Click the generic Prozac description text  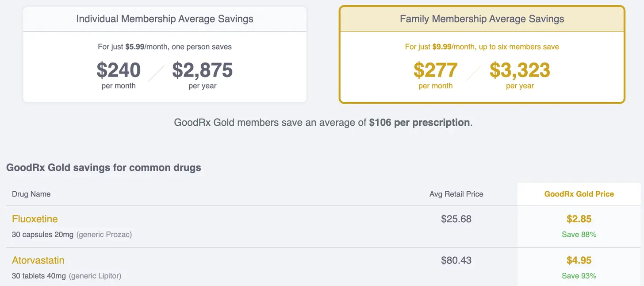coord(104,234)
